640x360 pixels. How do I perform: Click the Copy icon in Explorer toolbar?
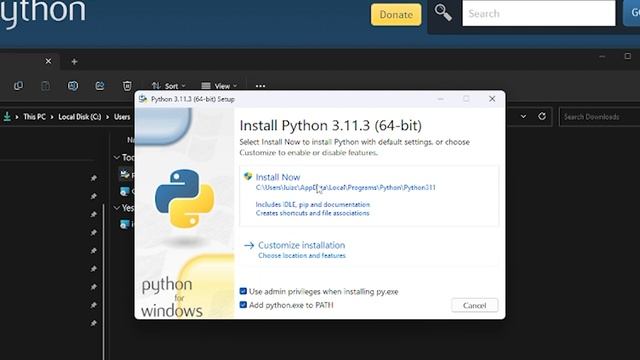18,86
